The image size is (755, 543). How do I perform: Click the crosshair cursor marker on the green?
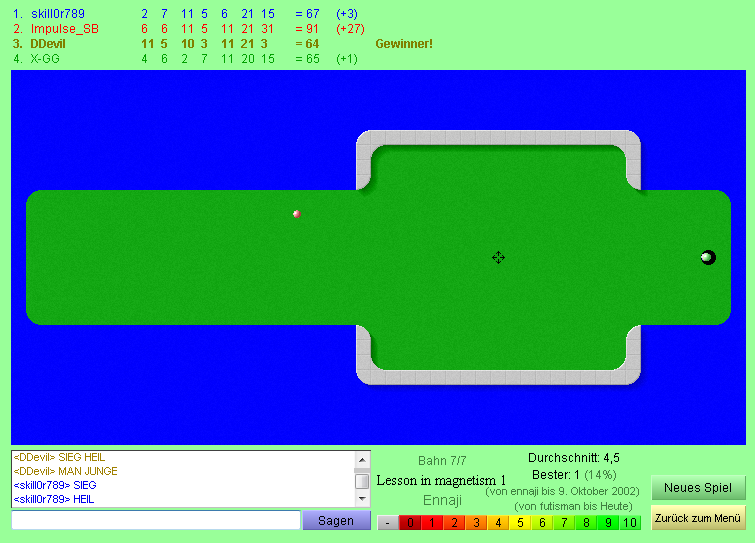(498, 258)
